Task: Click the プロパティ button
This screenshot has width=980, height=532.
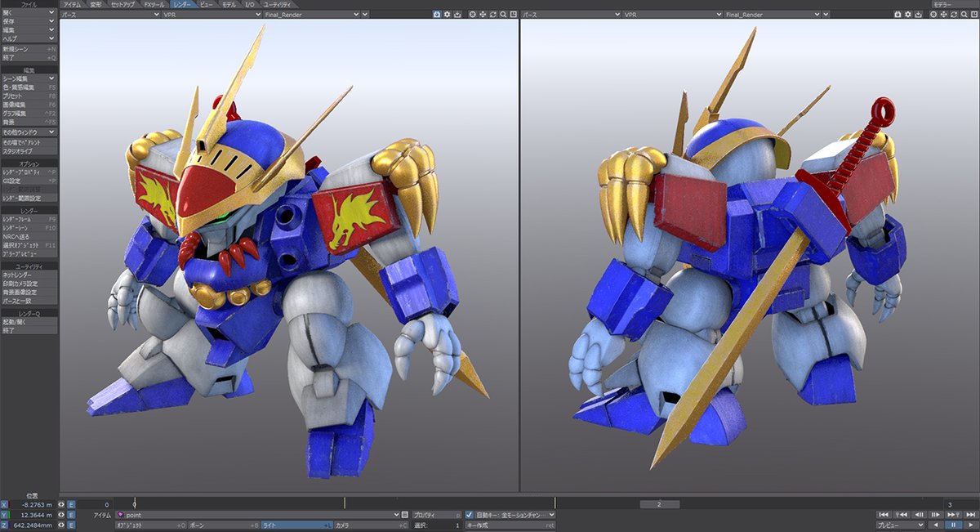Action: (x=437, y=515)
